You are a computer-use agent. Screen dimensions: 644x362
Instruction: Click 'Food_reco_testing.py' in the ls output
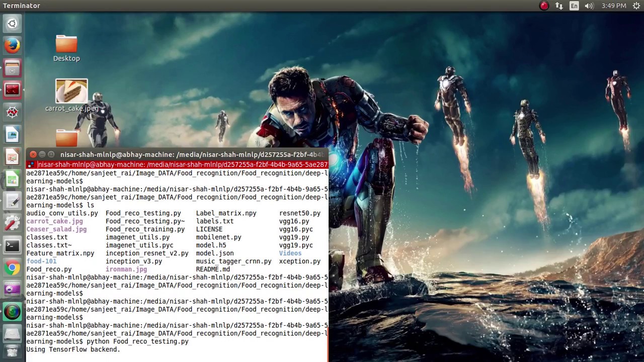[x=143, y=213]
